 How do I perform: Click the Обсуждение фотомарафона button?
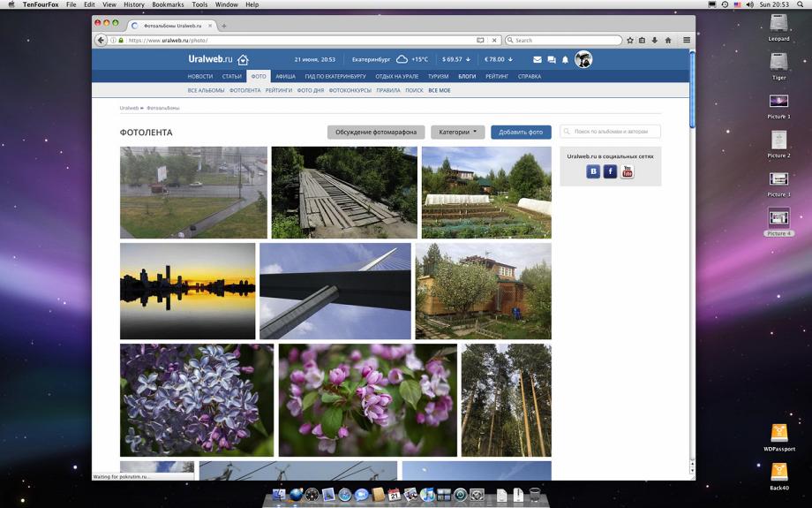(376, 133)
